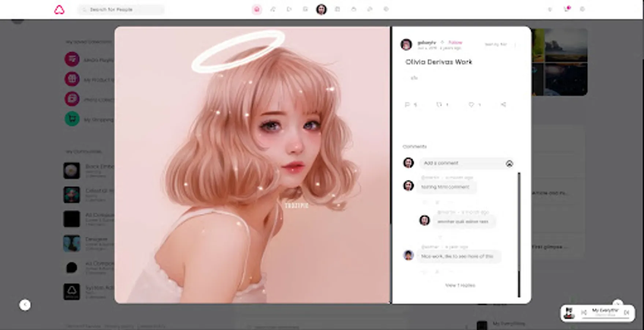Open the album art in the mini music player

(x=569, y=313)
